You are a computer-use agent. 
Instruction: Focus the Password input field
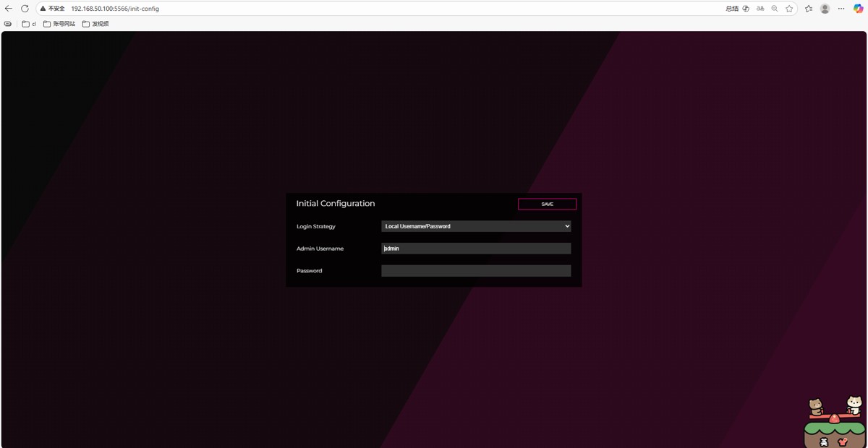click(x=476, y=271)
